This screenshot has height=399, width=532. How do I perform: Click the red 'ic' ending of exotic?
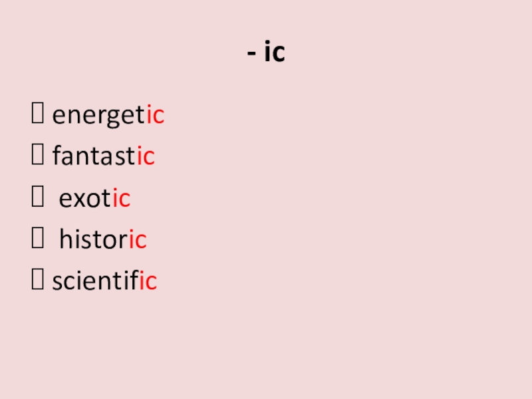(x=121, y=199)
